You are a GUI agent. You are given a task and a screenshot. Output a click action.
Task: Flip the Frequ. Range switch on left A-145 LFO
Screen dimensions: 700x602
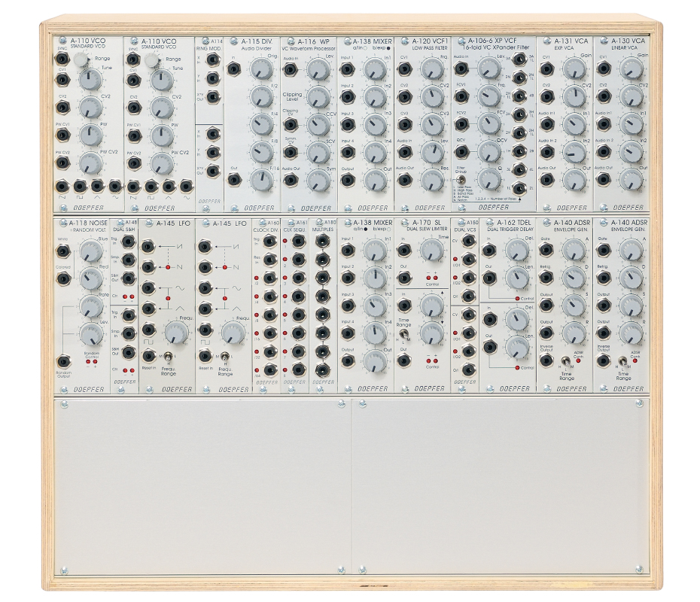[x=168, y=356]
